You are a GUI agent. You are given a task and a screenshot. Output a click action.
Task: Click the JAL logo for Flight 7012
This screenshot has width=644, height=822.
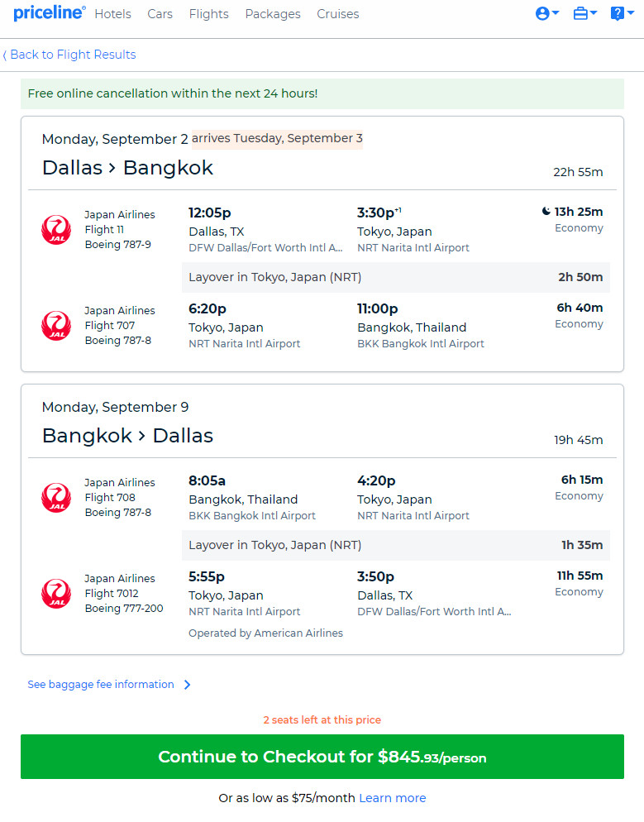[56, 594]
